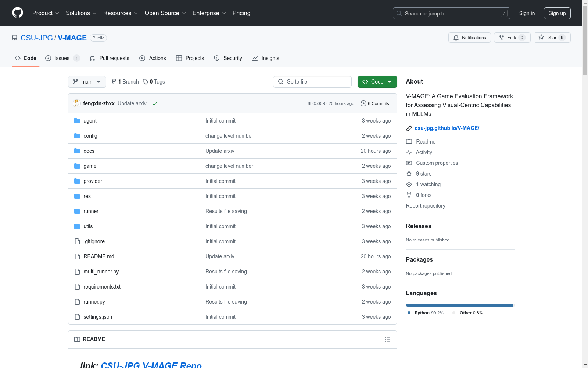Image resolution: width=588 pixels, height=368 pixels.
Task: View the 0 Tags link
Action: pyautogui.click(x=154, y=82)
